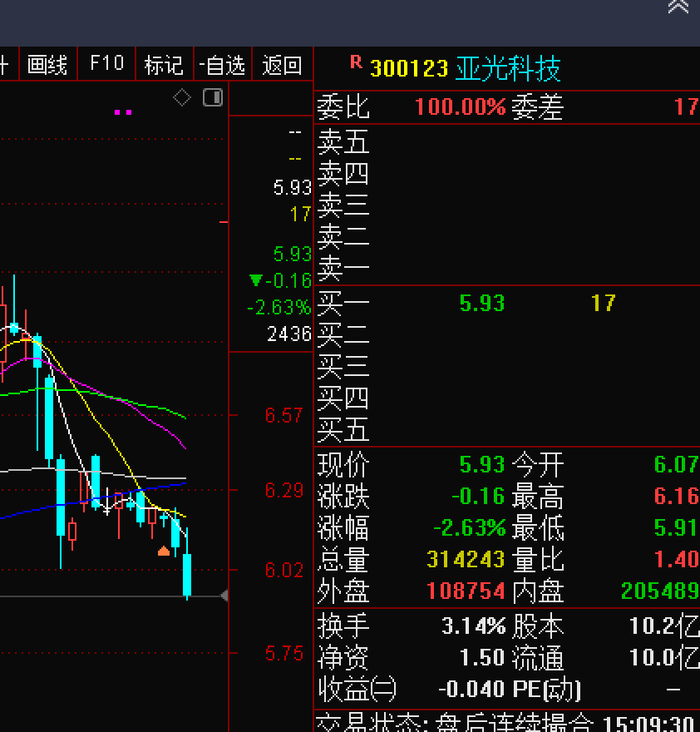Open the 画线 drawing tool
This screenshot has width=700, height=732.
pos(47,64)
